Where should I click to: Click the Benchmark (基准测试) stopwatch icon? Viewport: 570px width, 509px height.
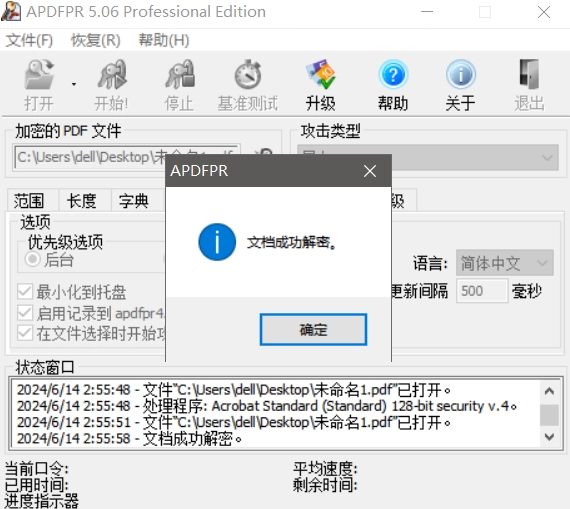(248, 75)
